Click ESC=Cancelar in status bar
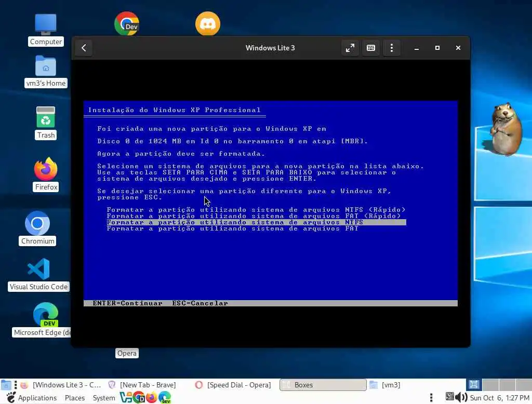 point(200,303)
